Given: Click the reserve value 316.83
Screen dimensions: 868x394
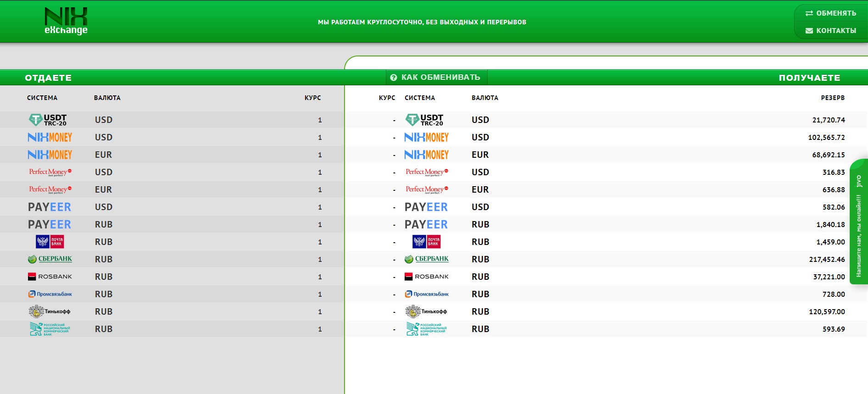Looking at the screenshot, I should 834,172.
